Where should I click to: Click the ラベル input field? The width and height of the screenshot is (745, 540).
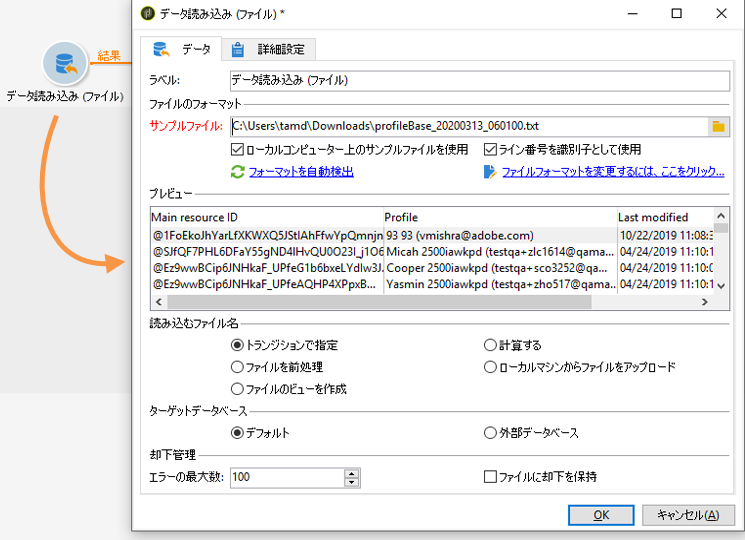point(480,81)
